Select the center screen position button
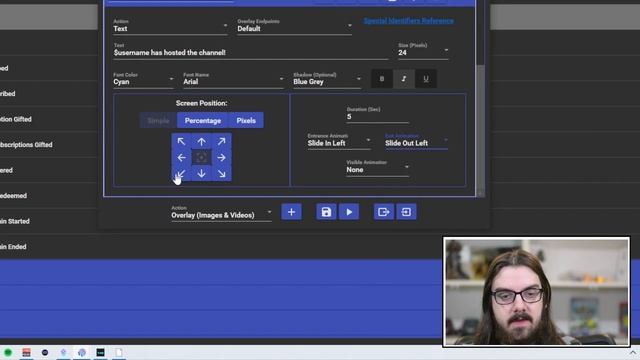Screen dimensions: 640x360 [x=201, y=158]
